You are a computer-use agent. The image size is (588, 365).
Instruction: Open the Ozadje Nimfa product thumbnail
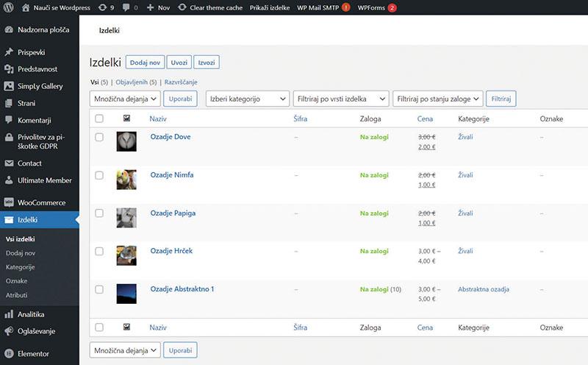[126, 180]
